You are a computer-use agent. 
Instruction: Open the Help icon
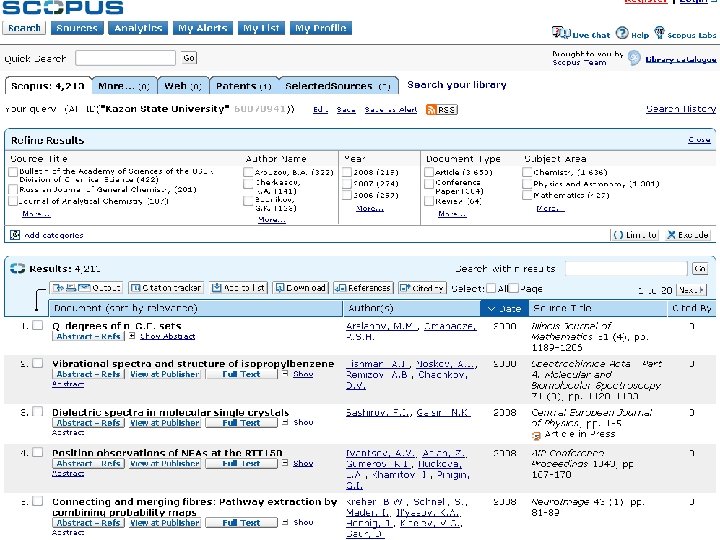622,33
